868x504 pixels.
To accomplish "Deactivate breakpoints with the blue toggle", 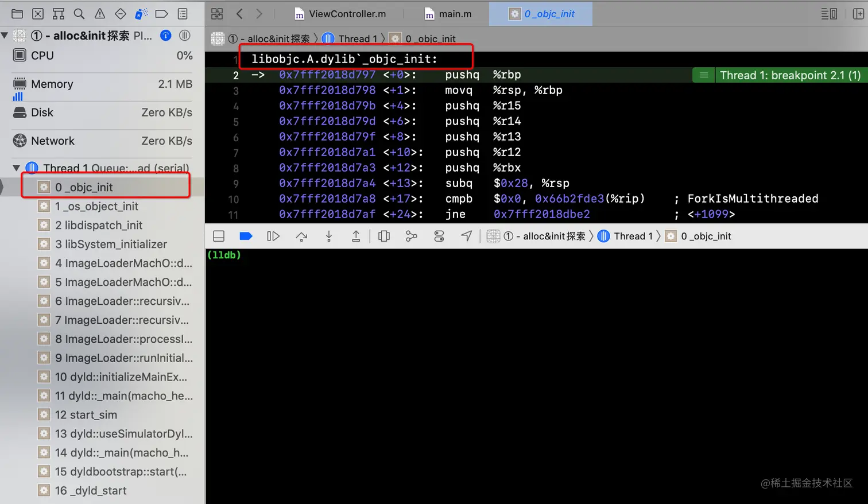I will 246,236.
